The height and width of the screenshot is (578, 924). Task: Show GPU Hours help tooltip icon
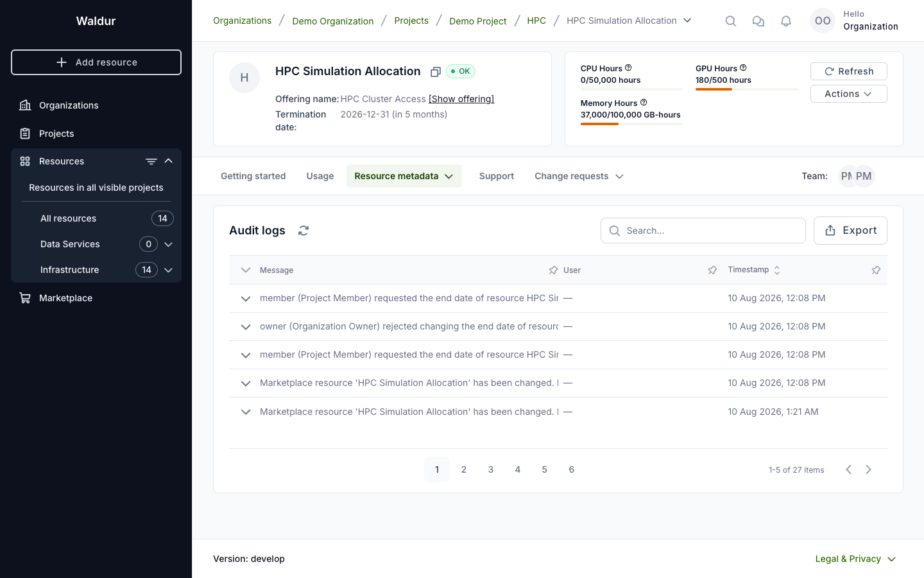pyautogui.click(x=743, y=68)
